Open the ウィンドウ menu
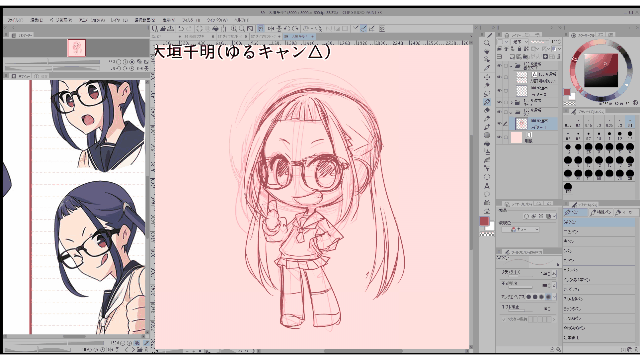This screenshot has width=640, height=360. pos(216,20)
